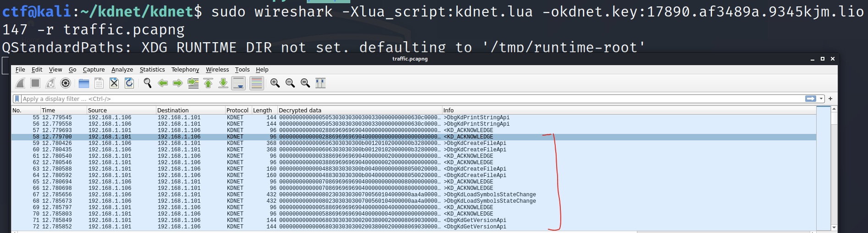Open the File menu

click(x=20, y=70)
